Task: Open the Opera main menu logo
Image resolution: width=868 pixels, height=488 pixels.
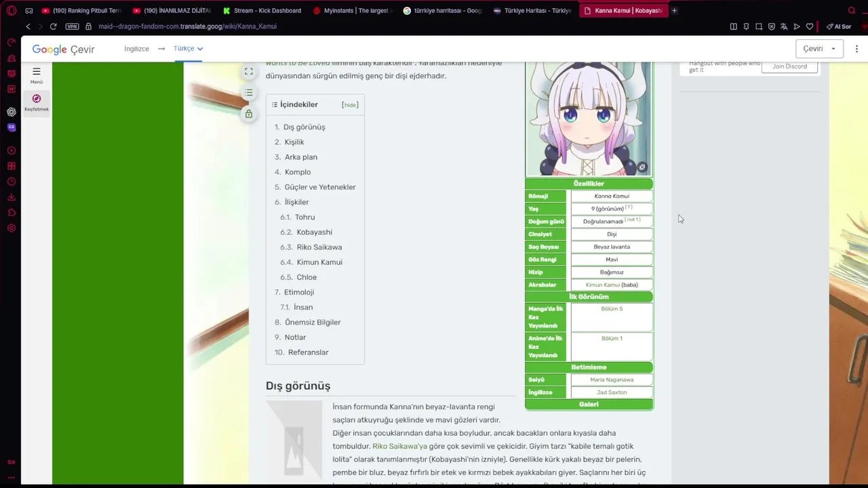Action: (12, 11)
